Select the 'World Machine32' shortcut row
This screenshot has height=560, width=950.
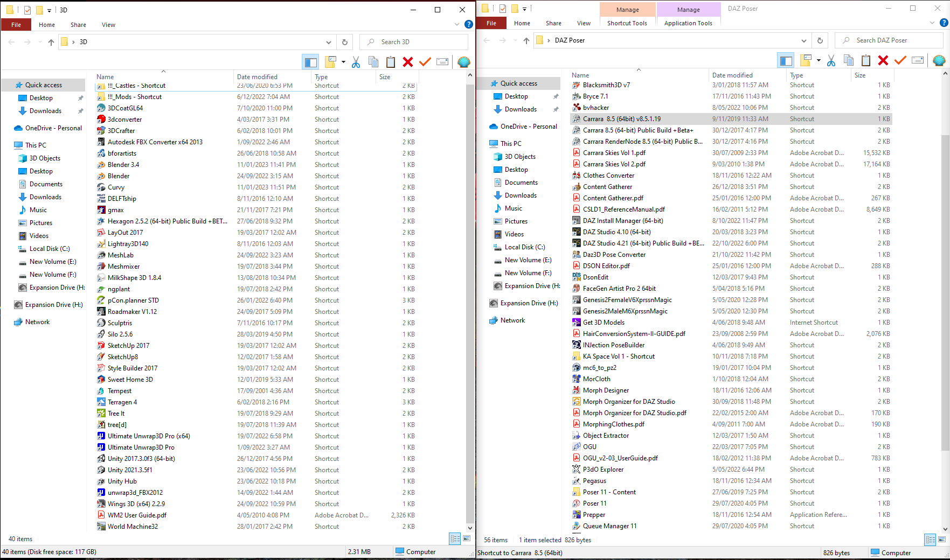pos(256,527)
